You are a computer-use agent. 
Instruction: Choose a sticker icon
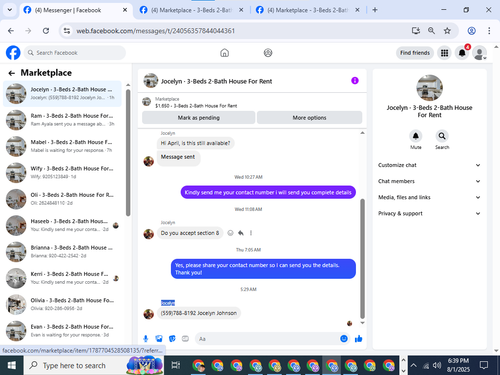coord(172,339)
